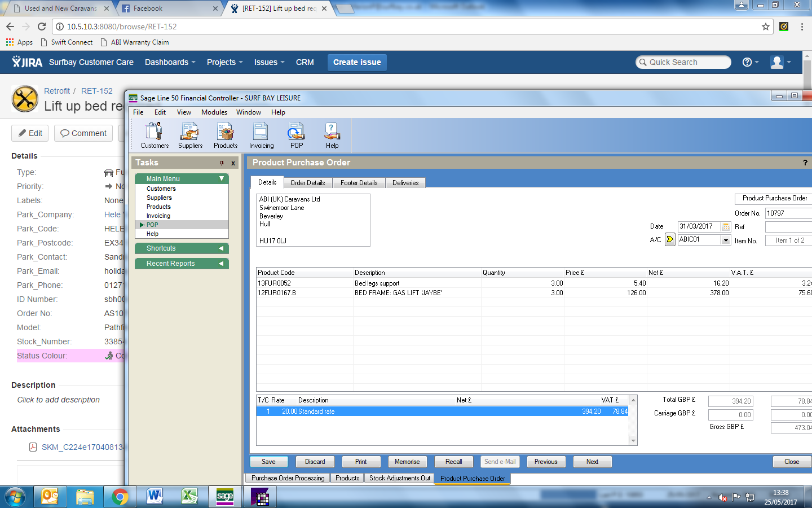Click the Order No. input field
This screenshot has width=812, height=508.
(x=788, y=213)
